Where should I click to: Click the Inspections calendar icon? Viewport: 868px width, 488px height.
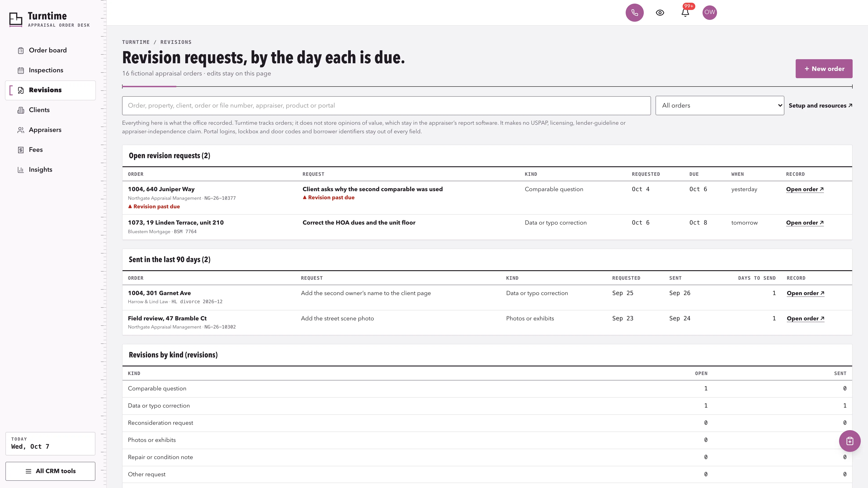pos(21,70)
